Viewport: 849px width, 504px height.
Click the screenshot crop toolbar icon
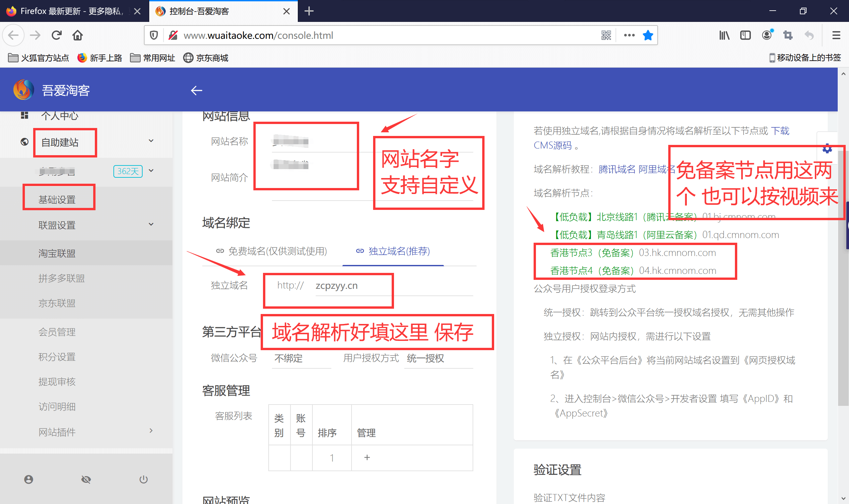tap(788, 35)
